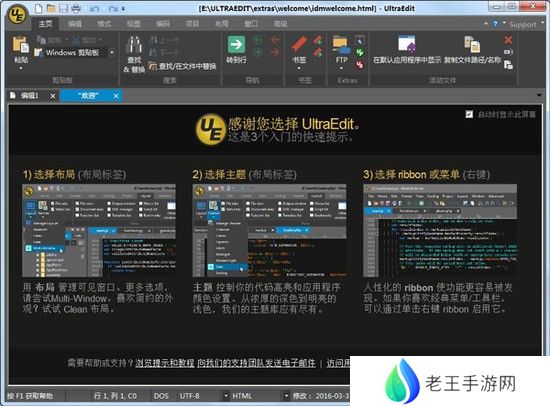The height and width of the screenshot is (406, 550).
Task: Click the red X icon in the Active File group
Action: point(508,40)
